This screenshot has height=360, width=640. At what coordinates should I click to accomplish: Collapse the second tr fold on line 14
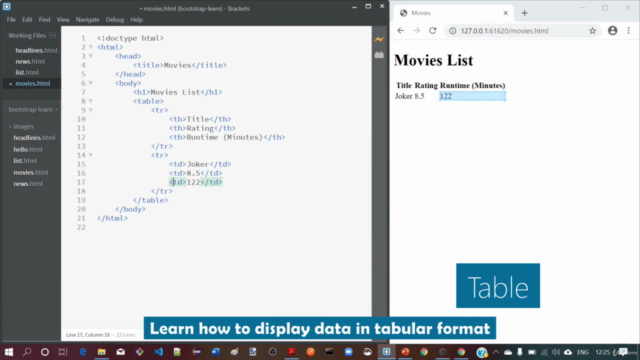(x=91, y=155)
